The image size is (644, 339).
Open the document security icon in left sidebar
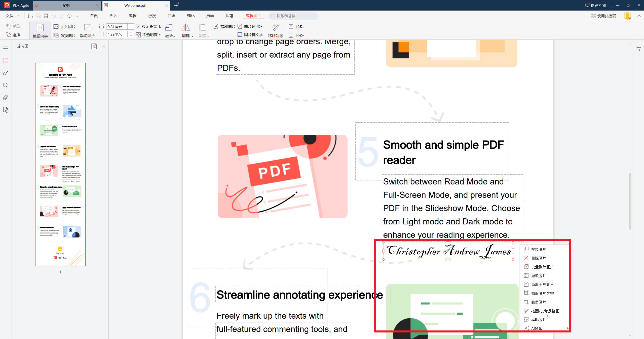point(6,110)
